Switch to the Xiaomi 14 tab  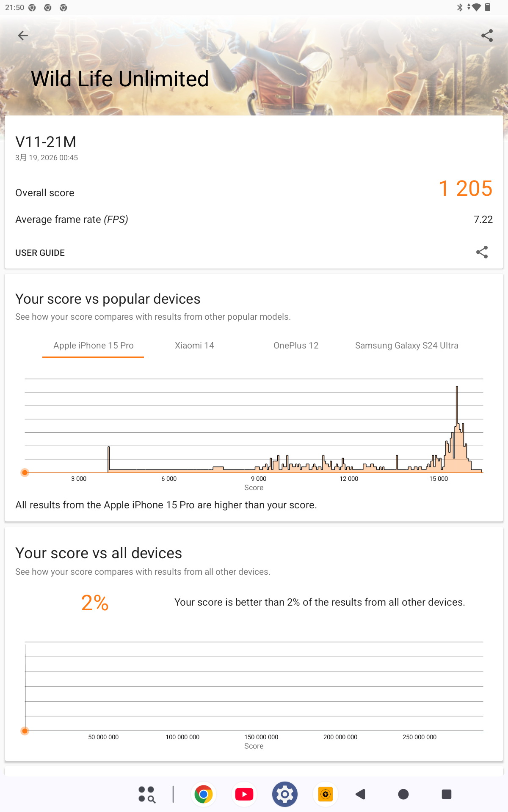[194, 346]
